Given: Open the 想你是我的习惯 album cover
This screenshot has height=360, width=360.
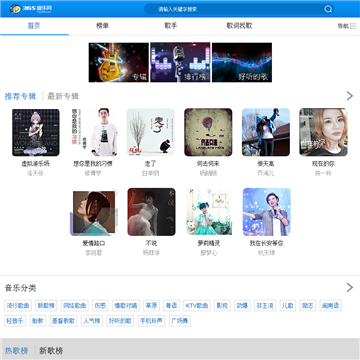Looking at the screenshot, I should pos(93,132).
